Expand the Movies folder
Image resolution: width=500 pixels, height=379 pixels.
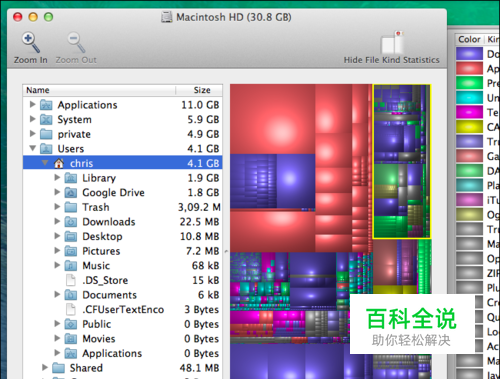57,338
